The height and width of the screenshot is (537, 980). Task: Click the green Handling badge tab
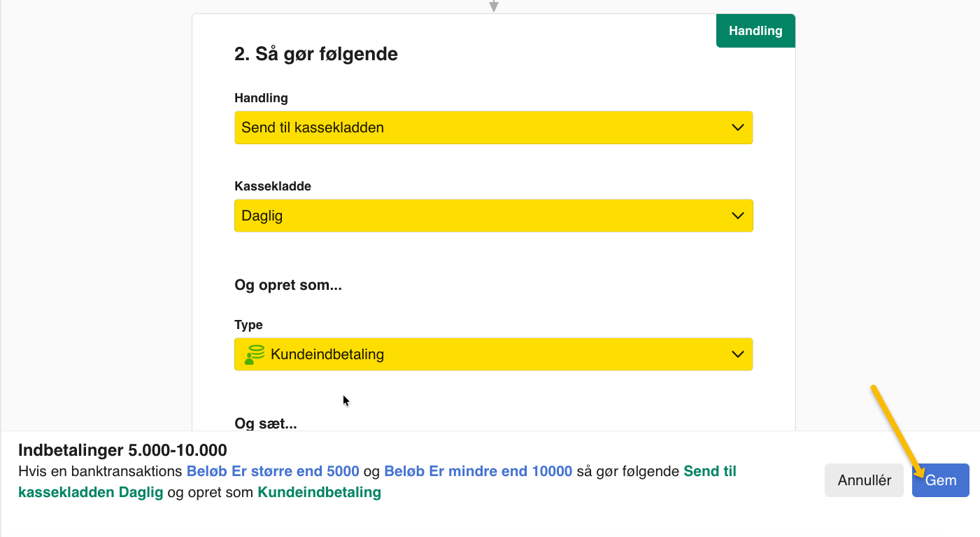coord(755,31)
